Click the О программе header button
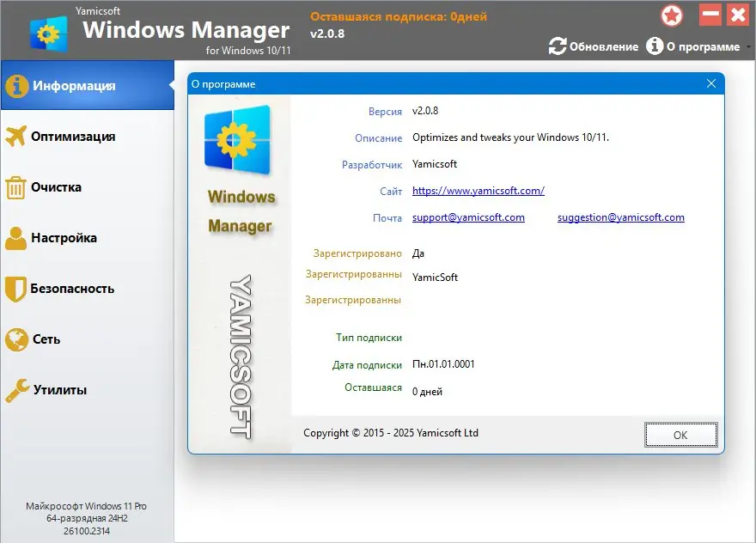 tap(692, 46)
